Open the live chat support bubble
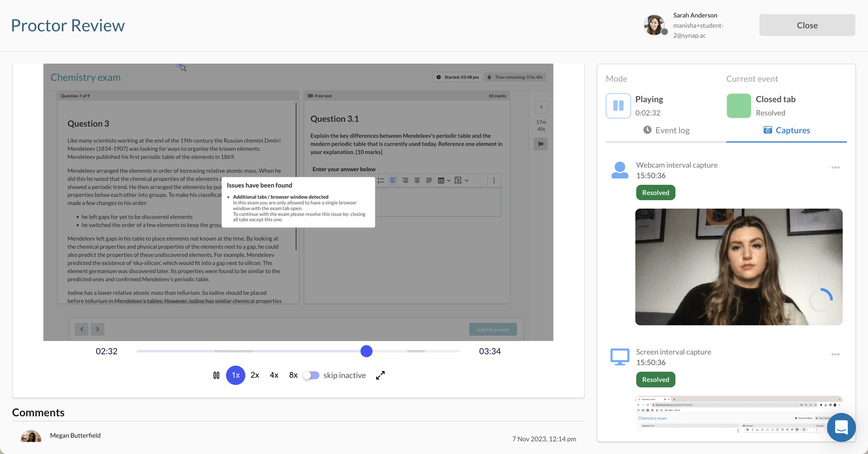The height and width of the screenshot is (454, 868). tap(841, 427)
